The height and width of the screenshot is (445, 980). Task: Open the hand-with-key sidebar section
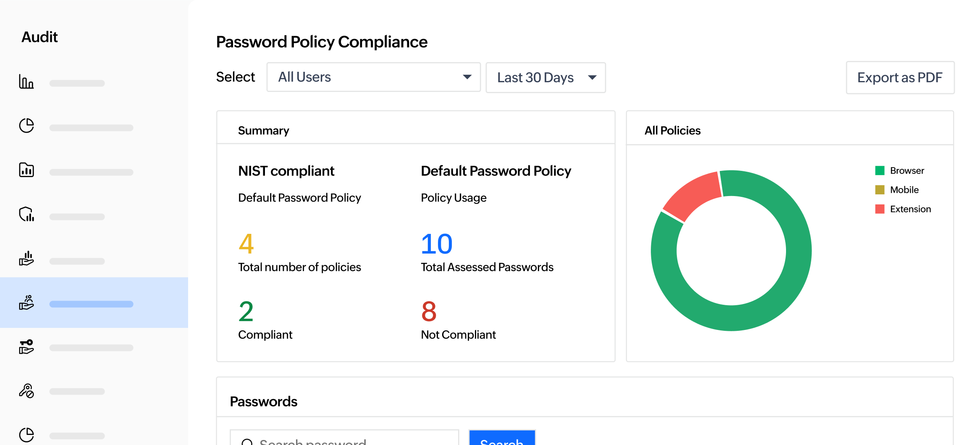click(26, 347)
